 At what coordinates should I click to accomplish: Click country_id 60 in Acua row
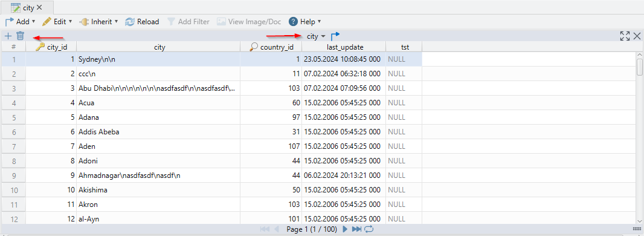(x=271, y=103)
